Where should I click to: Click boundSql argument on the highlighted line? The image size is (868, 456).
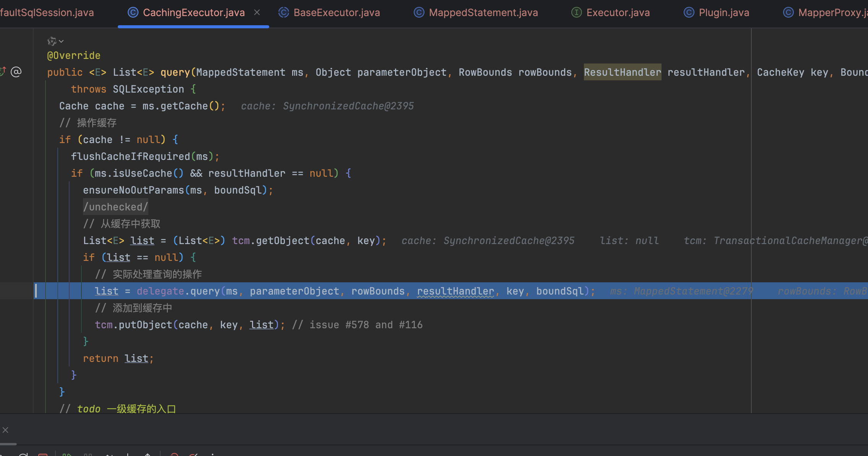pos(560,291)
